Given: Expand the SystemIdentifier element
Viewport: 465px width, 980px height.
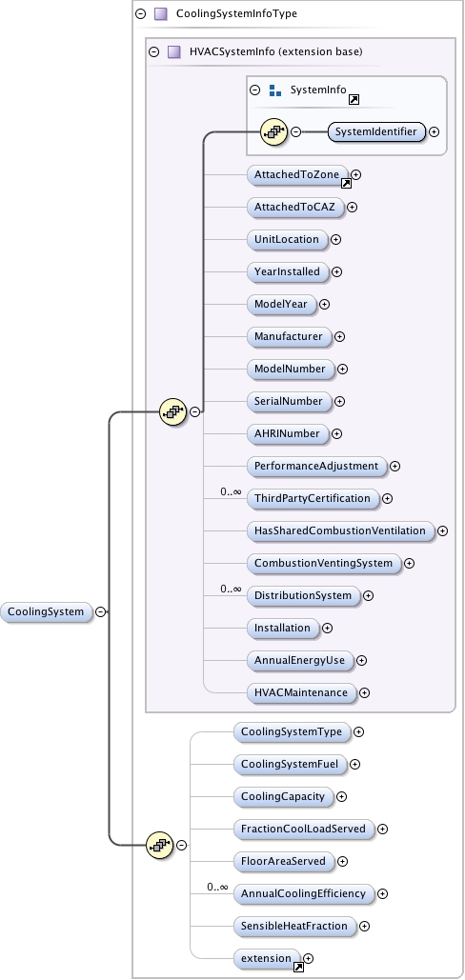Looking at the screenshot, I should pyautogui.click(x=434, y=131).
